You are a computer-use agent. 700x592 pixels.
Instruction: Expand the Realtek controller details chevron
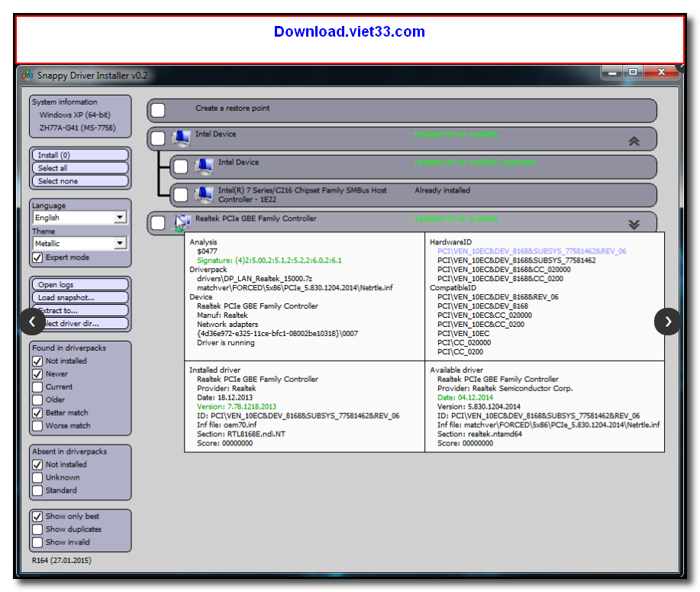(634, 224)
